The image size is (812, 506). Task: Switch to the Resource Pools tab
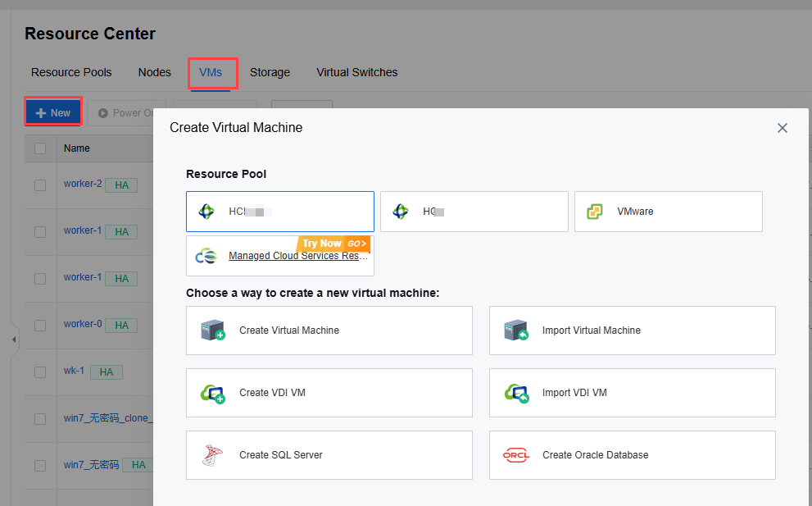(x=71, y=73)
